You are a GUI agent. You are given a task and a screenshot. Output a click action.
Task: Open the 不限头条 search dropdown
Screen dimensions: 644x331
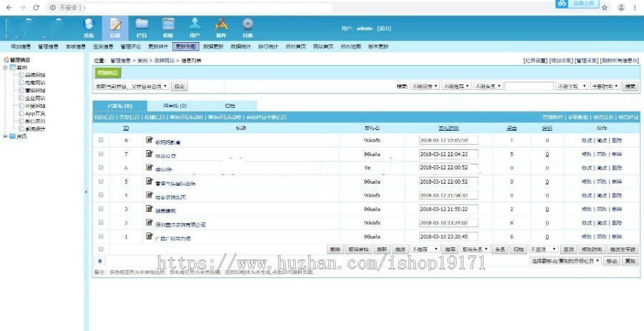[x=488, y=86]
